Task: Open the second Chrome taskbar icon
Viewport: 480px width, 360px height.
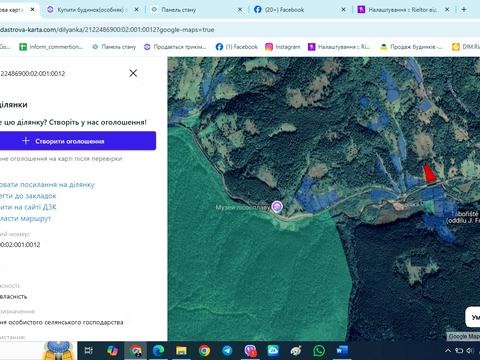Action: [204, 351]
